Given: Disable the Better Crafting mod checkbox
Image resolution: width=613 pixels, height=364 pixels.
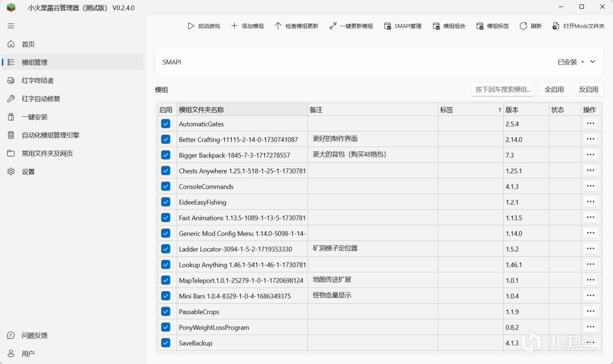Looking at the screenshot, I should [166, 139].
